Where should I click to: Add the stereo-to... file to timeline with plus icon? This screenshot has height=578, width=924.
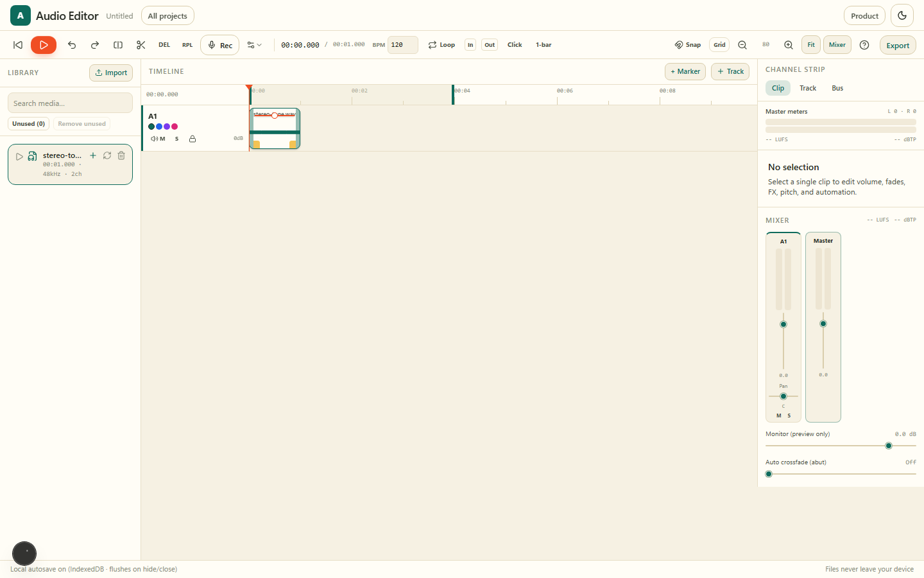click(93, 155)
